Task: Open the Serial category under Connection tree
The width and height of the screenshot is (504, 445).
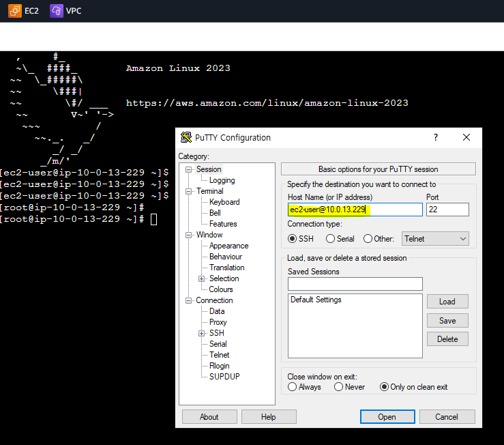Action: (x=218, y=344)
